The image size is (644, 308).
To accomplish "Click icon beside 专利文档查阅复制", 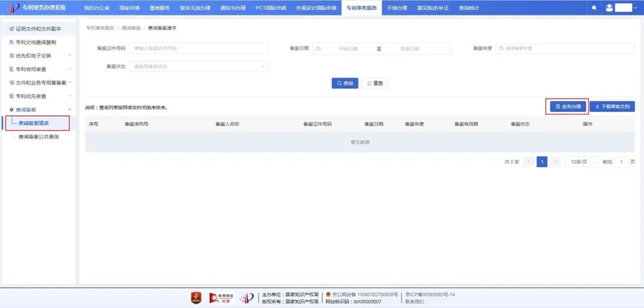I will click(x=11, y=42).
